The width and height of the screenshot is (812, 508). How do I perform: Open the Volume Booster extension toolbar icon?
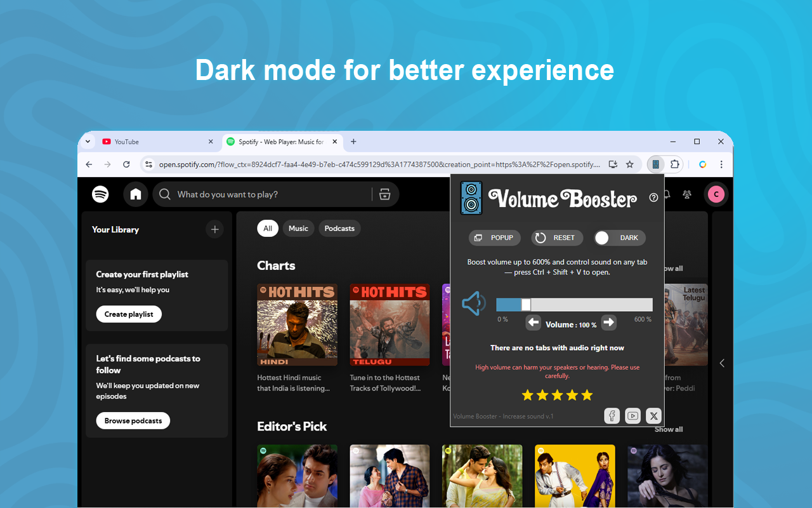(656, 164)
